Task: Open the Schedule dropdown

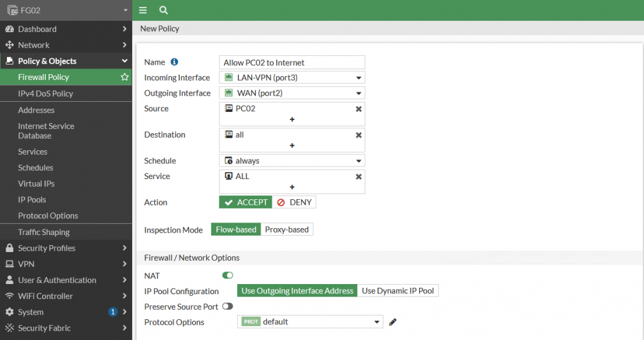Action: tap(292, 161)
